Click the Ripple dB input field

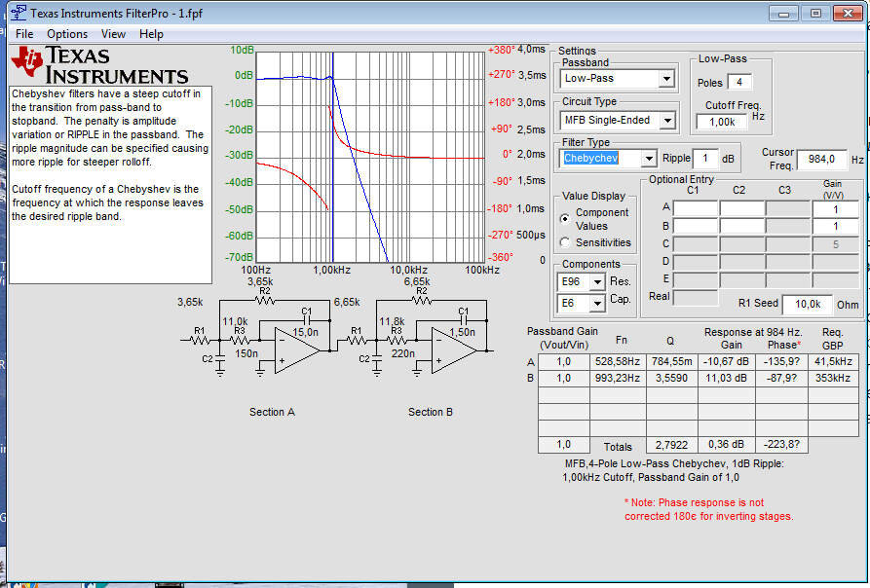[x=705, y=159]
